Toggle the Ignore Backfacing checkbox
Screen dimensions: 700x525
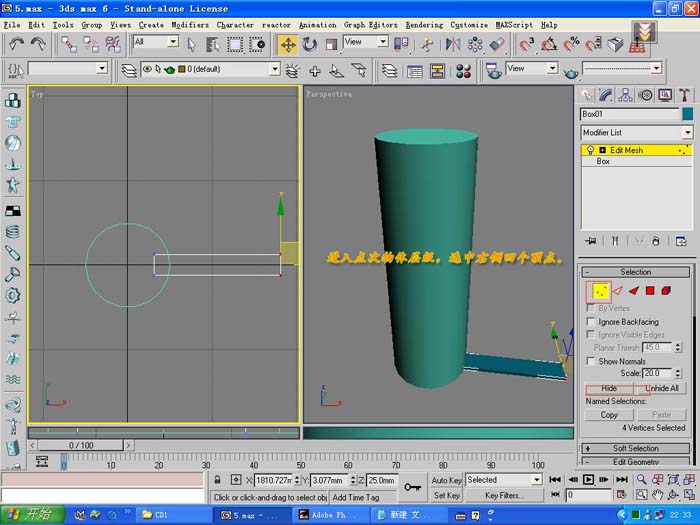(x=591, y=321)
